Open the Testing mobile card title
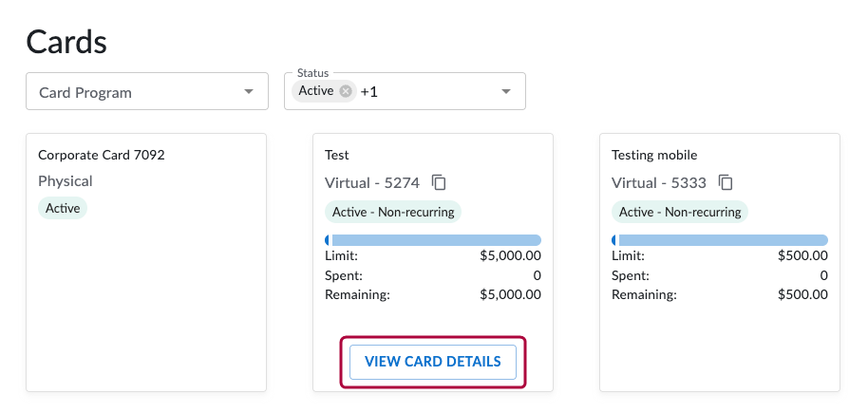This screenshot has width=868, height=413. click(654, 155)
